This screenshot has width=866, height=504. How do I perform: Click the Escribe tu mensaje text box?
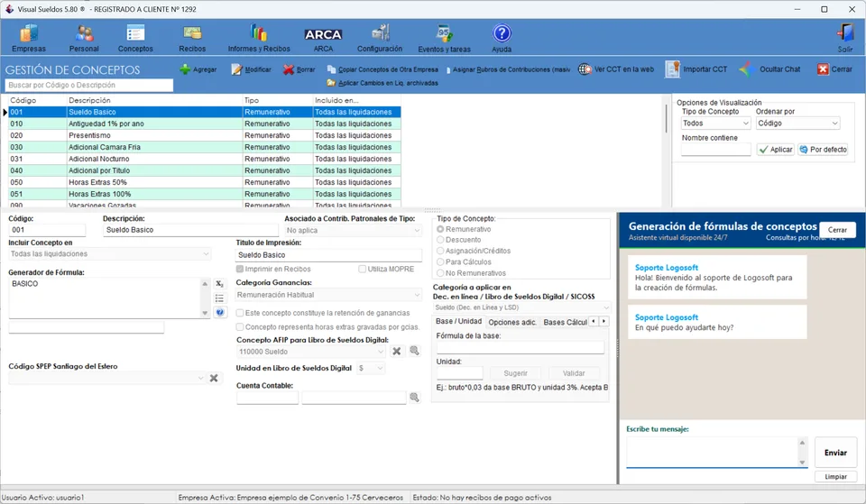point(713,452)
